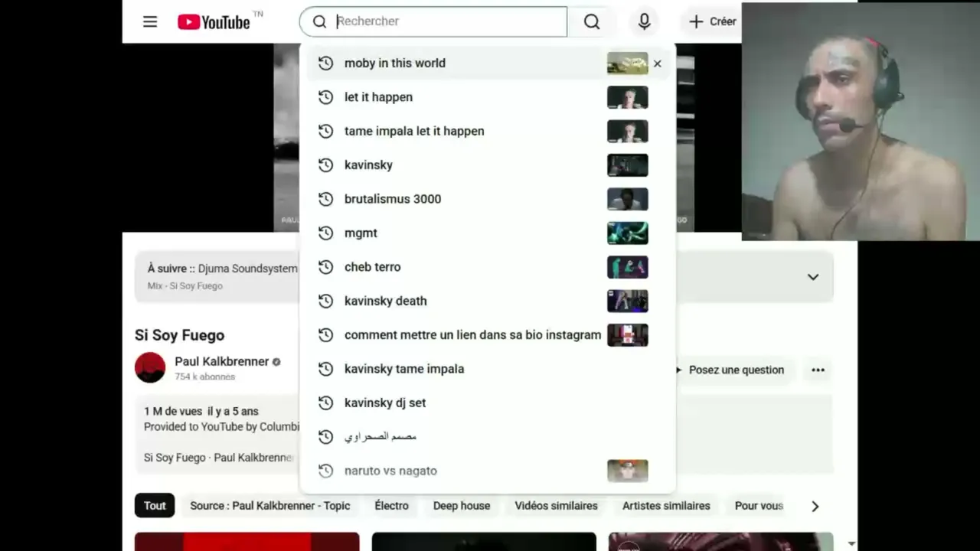Expand the À suivre playlist panel
980x551 pixels.
click(813, 277)
